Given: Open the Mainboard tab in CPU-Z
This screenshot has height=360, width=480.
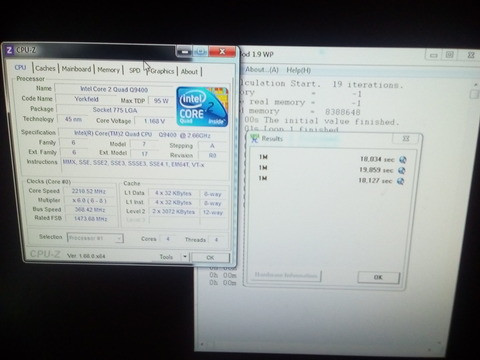Looking at the screenshot, I should [76, 69].
